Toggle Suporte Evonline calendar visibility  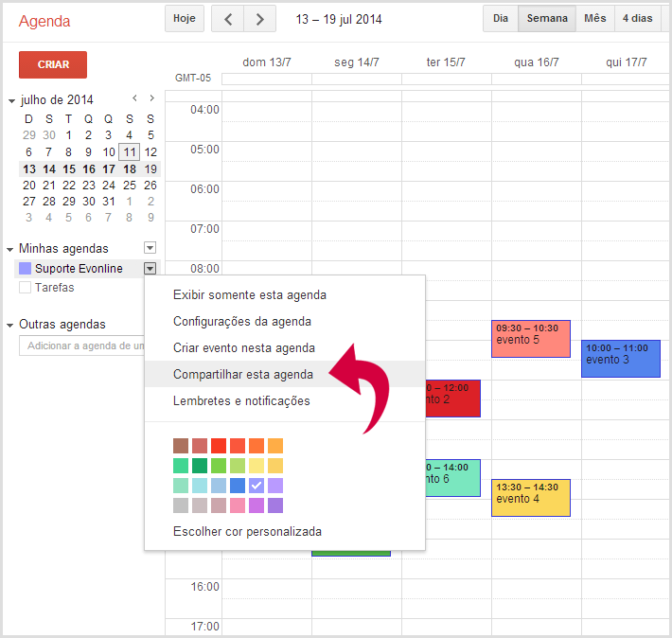26,269
